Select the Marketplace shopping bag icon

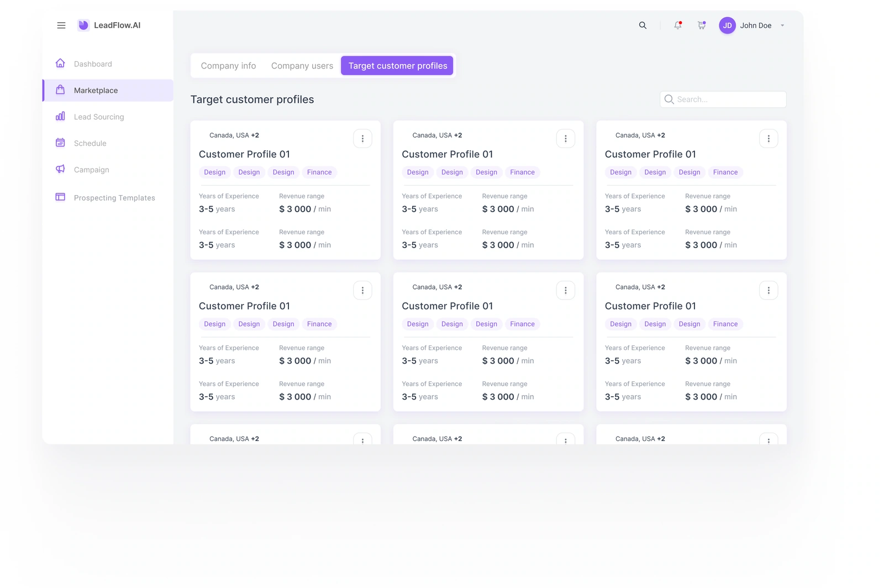[60, 90]
